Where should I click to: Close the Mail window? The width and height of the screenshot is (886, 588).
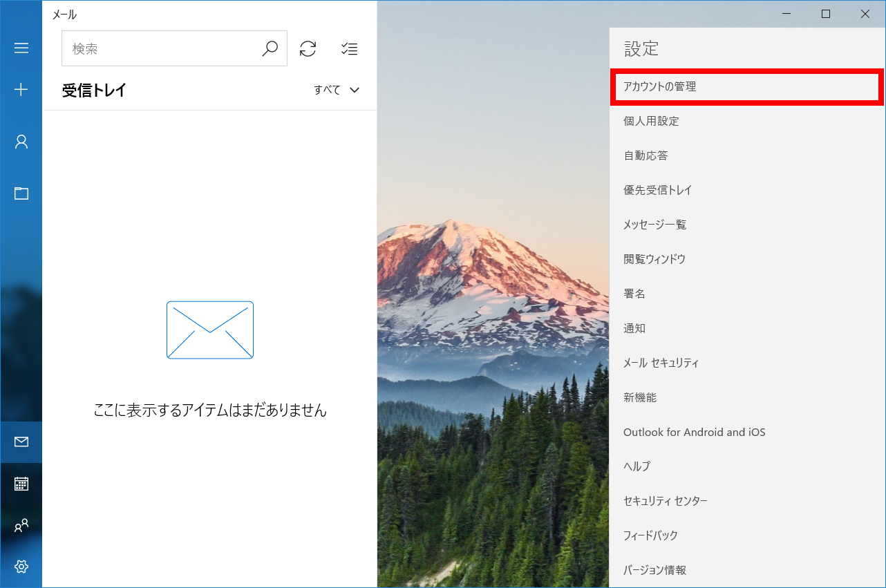pyautogui.click(x=865, y=14)
